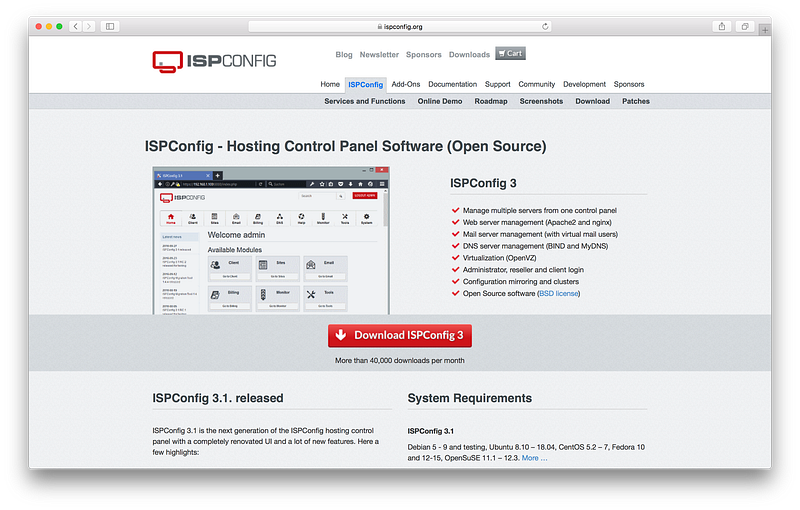Click the checkmark beside Web server management

click(x=456, y=222)
